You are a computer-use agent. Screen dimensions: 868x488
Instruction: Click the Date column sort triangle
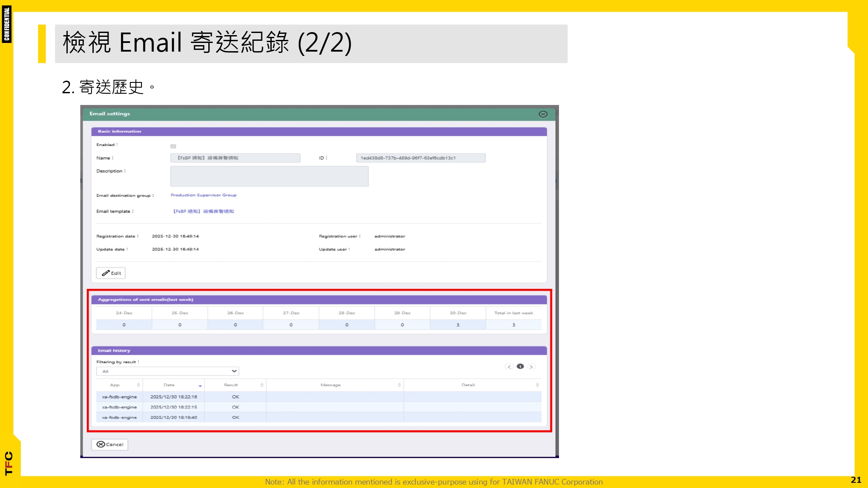[200, 386]
